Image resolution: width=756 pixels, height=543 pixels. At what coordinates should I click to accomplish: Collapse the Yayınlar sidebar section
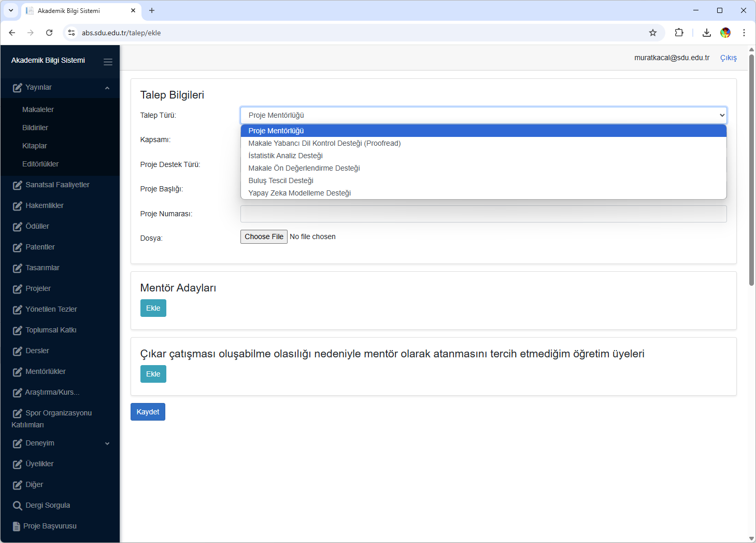point(107,88)
